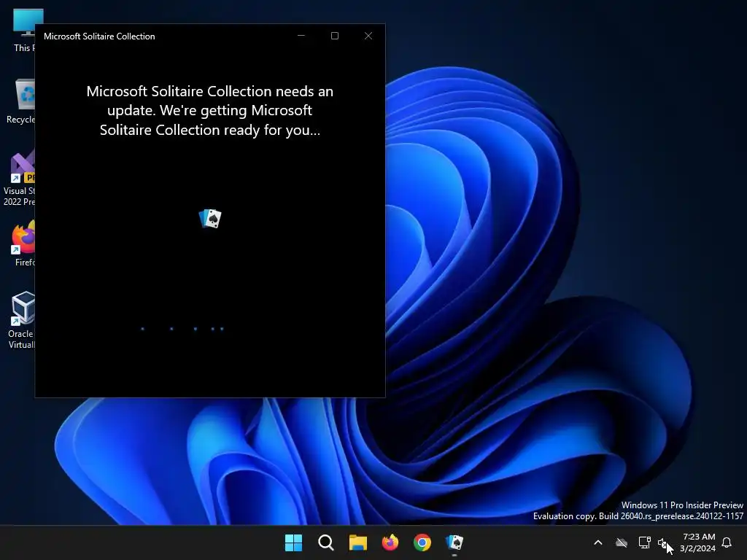Select the Visual Studio 2022 Preview shortcut

coord(19,178)
